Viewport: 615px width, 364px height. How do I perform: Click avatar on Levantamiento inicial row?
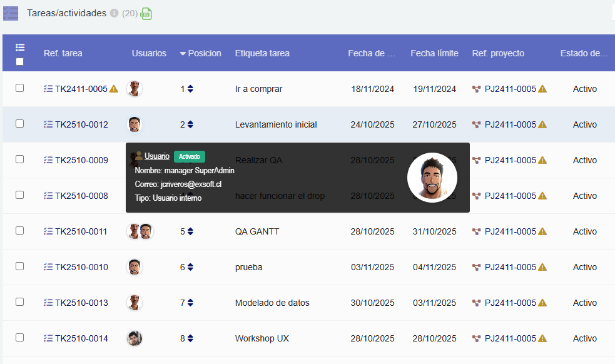point(135,124)
